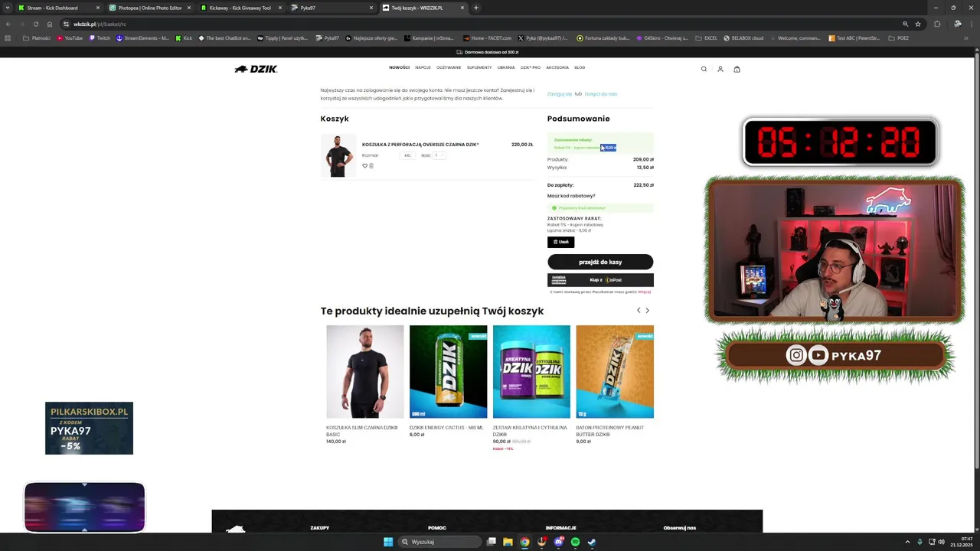
Task: Show next recommended products arrow
Action: click(647, 311)
